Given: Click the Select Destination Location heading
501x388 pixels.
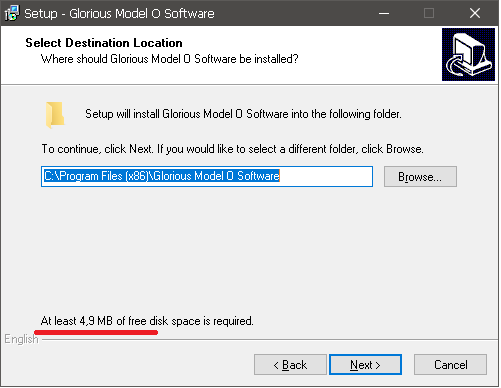Looking at the screenshot, I should [x=104, y=43].
